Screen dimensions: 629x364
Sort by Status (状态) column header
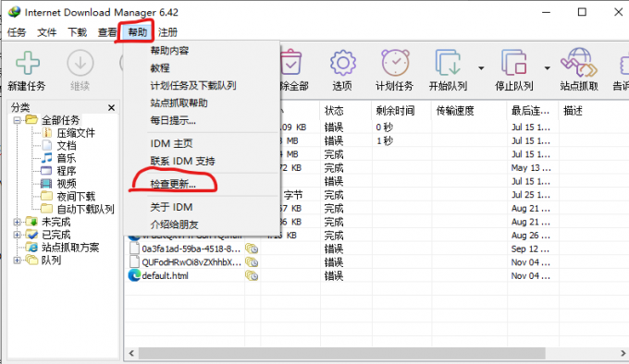click(346, 111)
